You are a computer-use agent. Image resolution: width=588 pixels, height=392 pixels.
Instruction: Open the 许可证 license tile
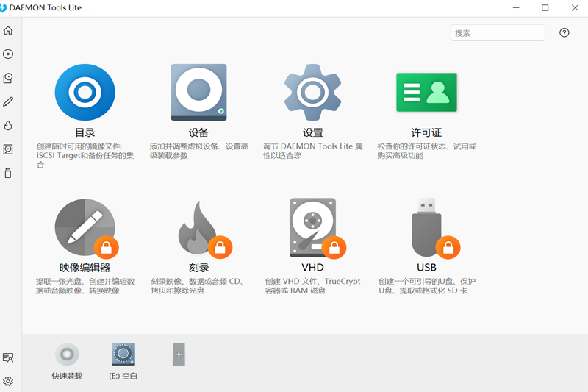(426, 93)
